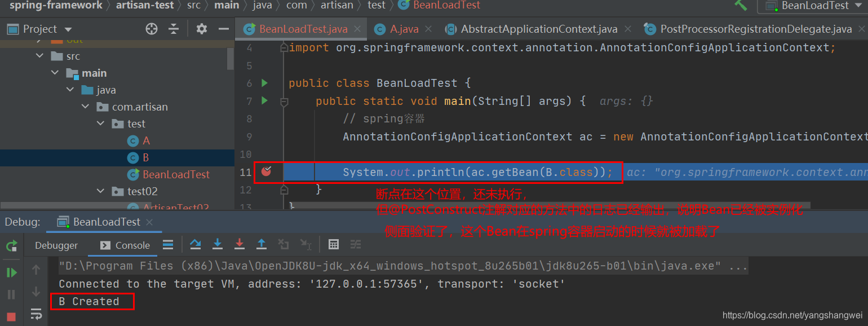Close the BeanLoadTest.java tab
Screen dimensions: 868x326
[357, 29]
